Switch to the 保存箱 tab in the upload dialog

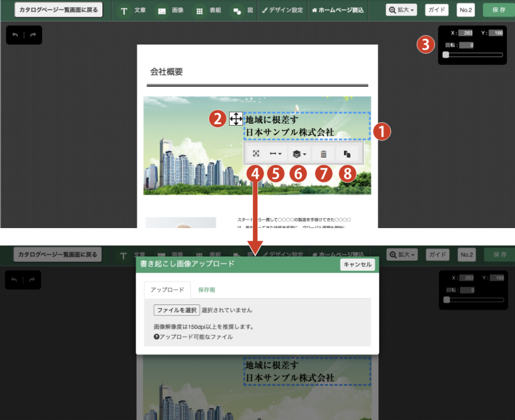point(207,290)
